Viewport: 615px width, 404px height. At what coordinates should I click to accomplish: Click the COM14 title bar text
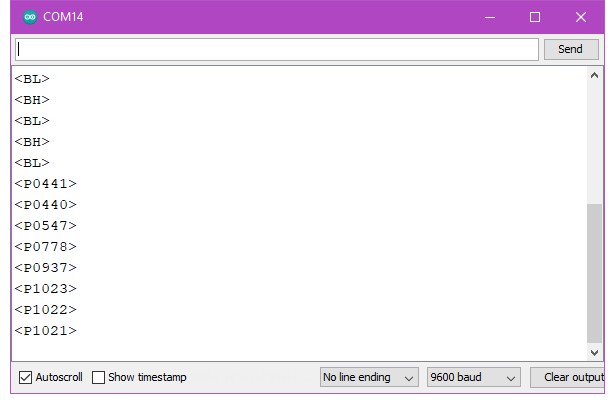click(63, 17)
